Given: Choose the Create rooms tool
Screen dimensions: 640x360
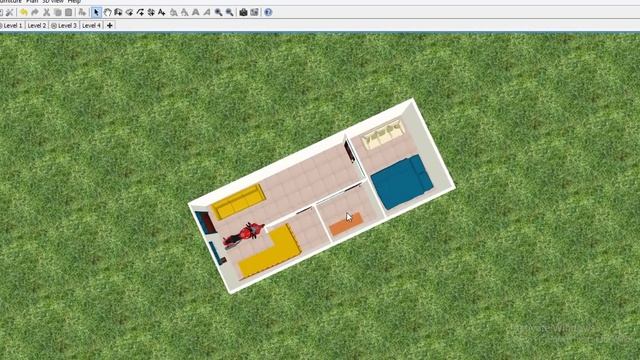Looking at the screenshot, I should point(129,12).
